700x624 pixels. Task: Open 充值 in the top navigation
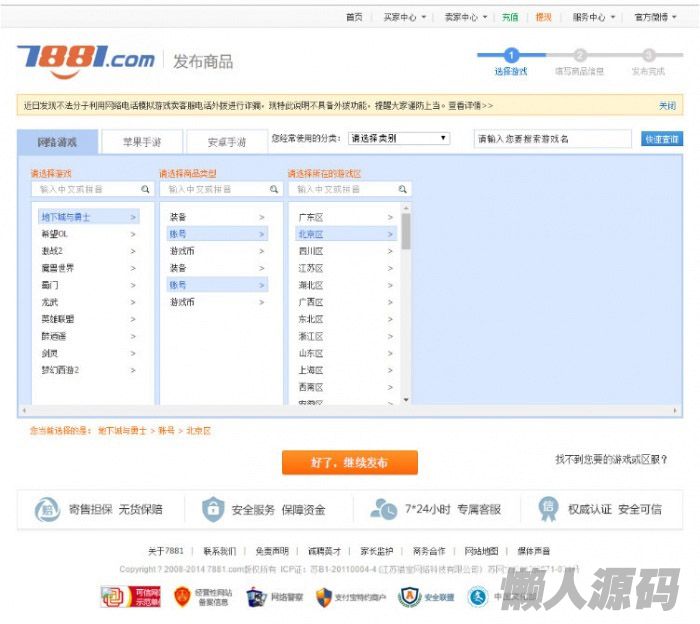click(510, 17)
